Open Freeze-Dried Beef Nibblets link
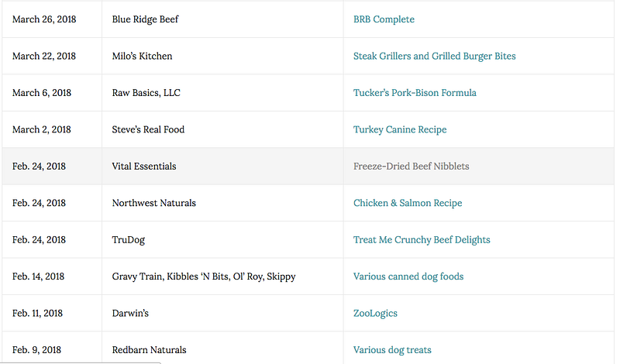Image resolution: width=620 pixels, height=364 pixels. click(411, 167)
